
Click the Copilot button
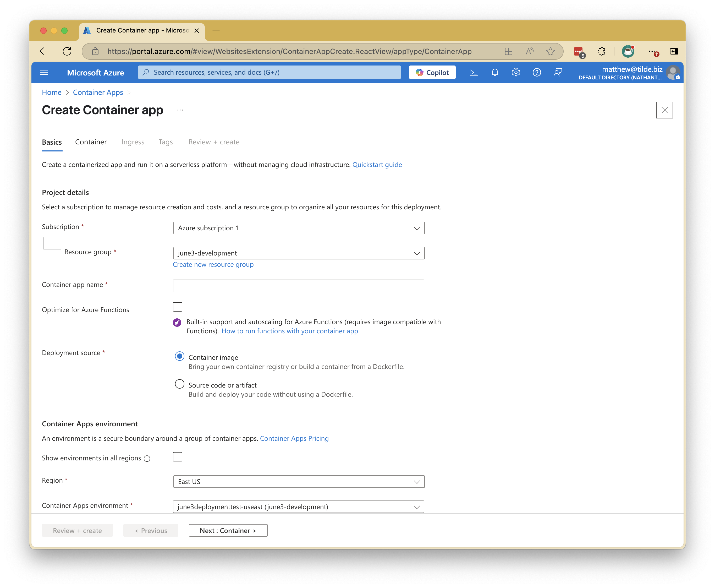tap(432, 72)
